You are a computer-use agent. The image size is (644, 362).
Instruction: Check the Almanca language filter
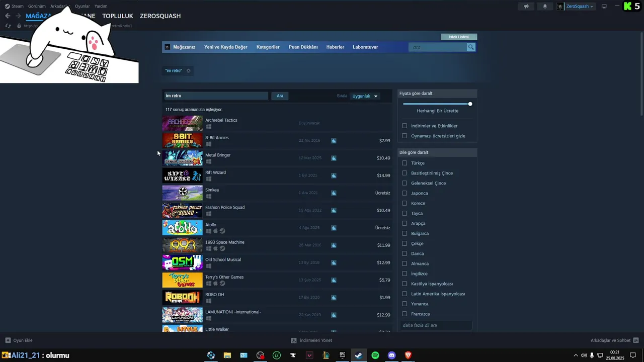tap(405, 263)
